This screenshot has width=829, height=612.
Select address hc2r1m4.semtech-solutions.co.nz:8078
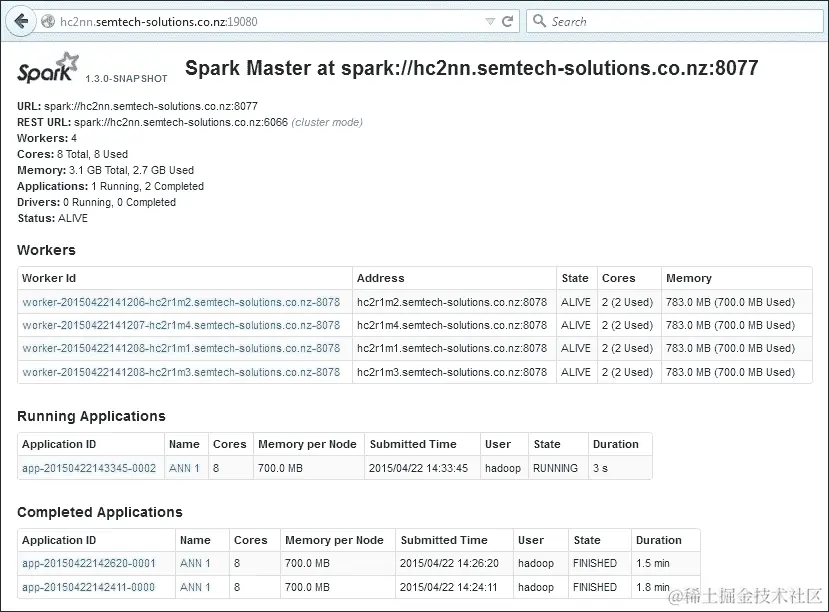pos(452,325)
